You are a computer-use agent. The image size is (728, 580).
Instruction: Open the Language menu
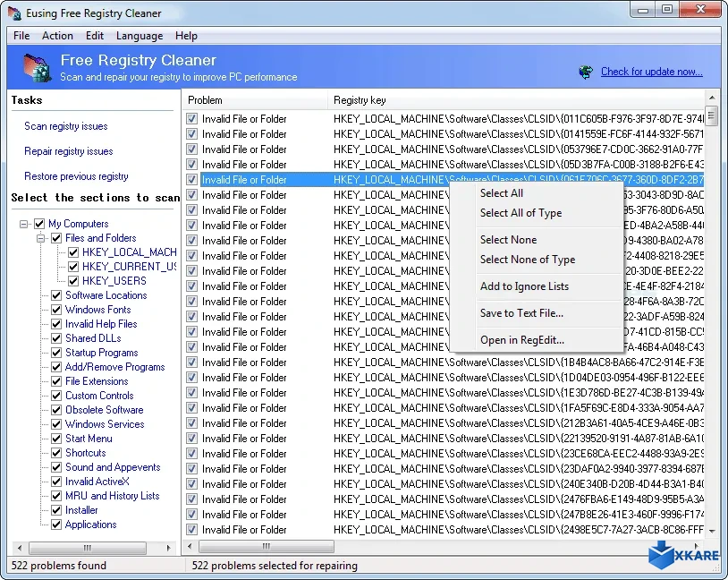coord(140,36)
